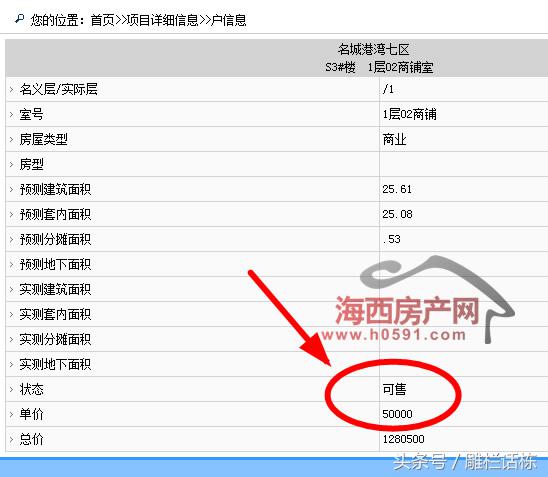Click the 50000 unit price value
This screenshot has height=477, width=548.
coord(397,414)
